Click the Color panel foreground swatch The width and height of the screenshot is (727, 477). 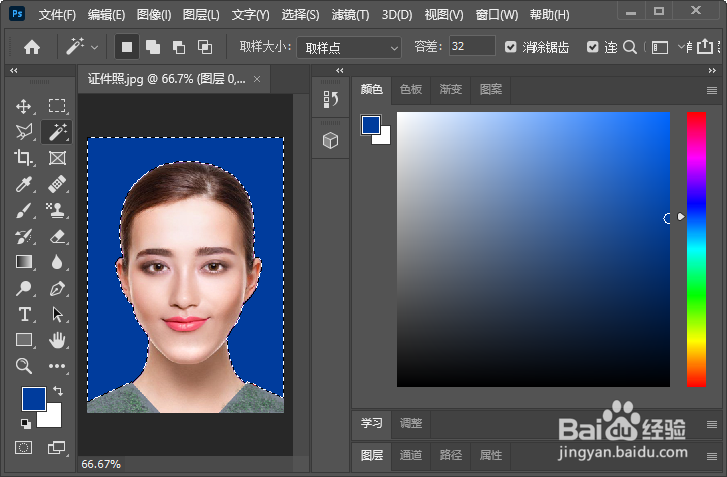click(371, 125)
